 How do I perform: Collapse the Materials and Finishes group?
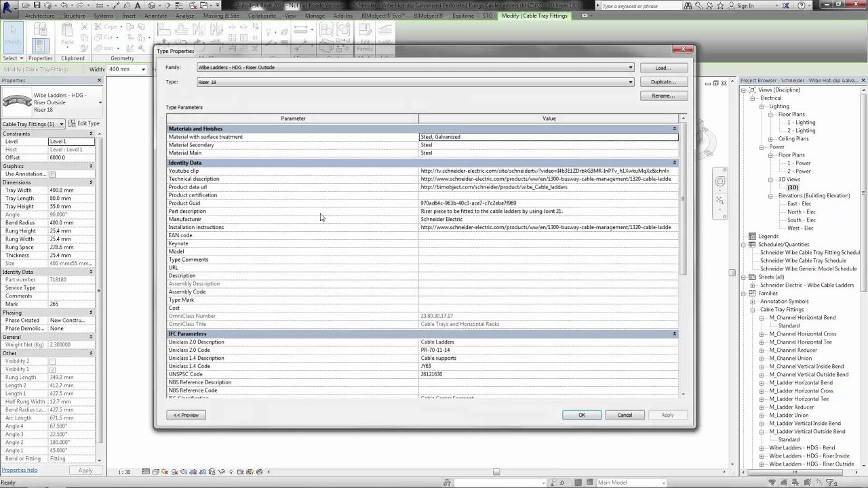pyautogui.click(x=674, y=129)
